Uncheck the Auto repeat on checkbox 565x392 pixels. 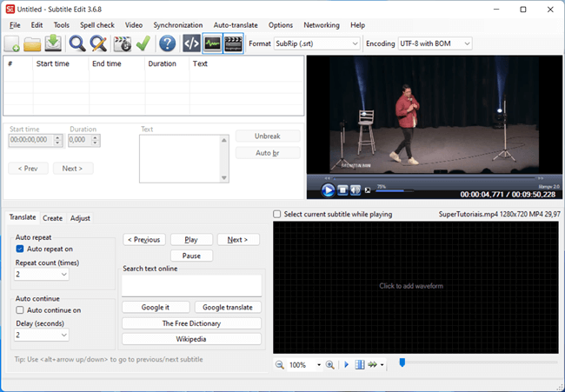coord(21,249)
